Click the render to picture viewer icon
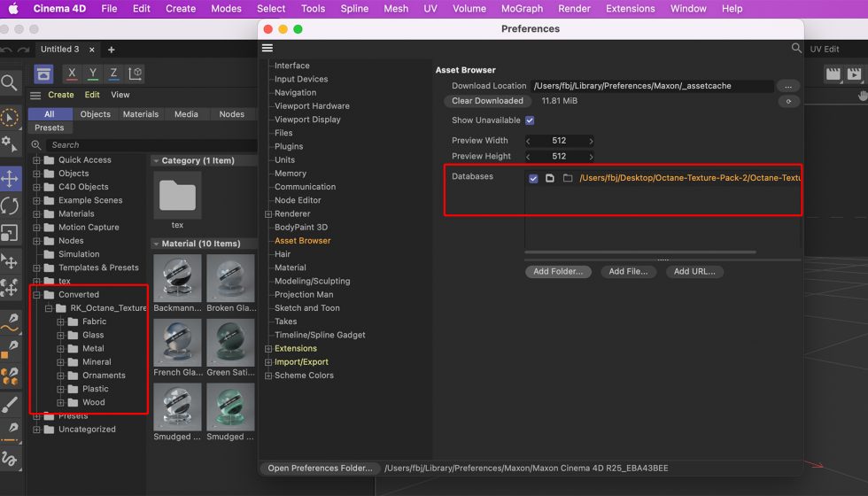This screenshot has width=868, height=496. pos(854,74)
